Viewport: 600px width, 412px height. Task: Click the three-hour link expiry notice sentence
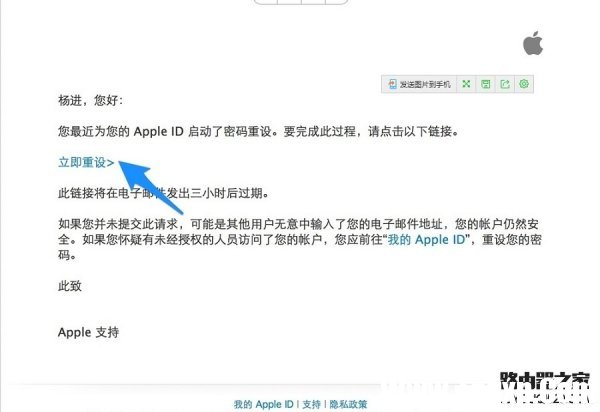click(164, 193)
